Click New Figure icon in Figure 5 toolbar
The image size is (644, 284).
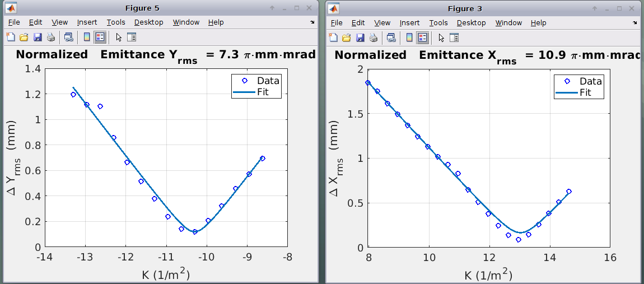[11, 38]
